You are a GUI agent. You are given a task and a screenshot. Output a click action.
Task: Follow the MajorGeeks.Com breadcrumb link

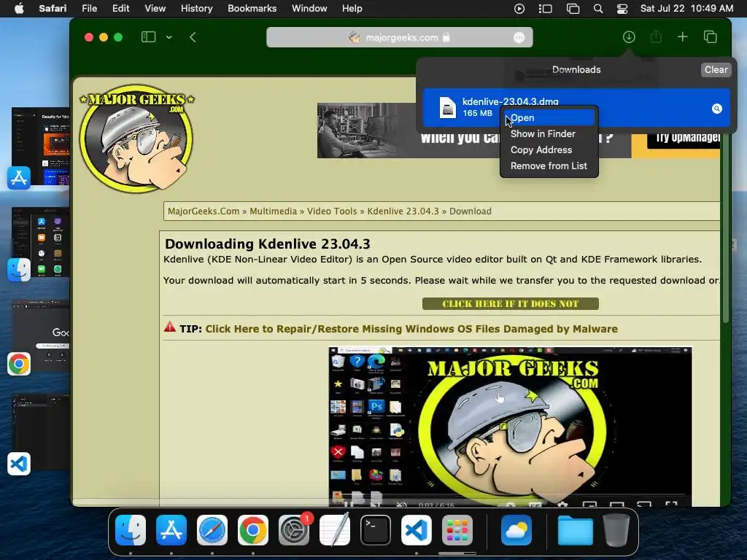204,211
